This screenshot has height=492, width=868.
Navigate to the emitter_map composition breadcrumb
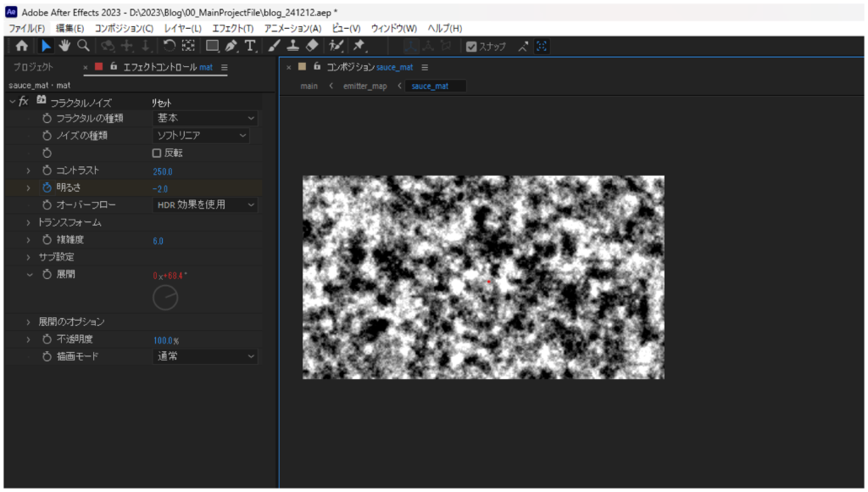364,86
